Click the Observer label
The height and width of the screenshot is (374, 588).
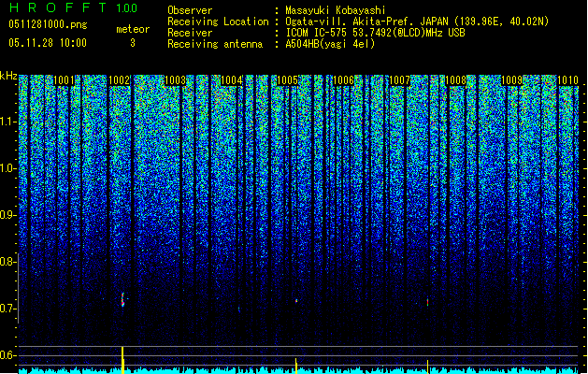pos(190,10)
